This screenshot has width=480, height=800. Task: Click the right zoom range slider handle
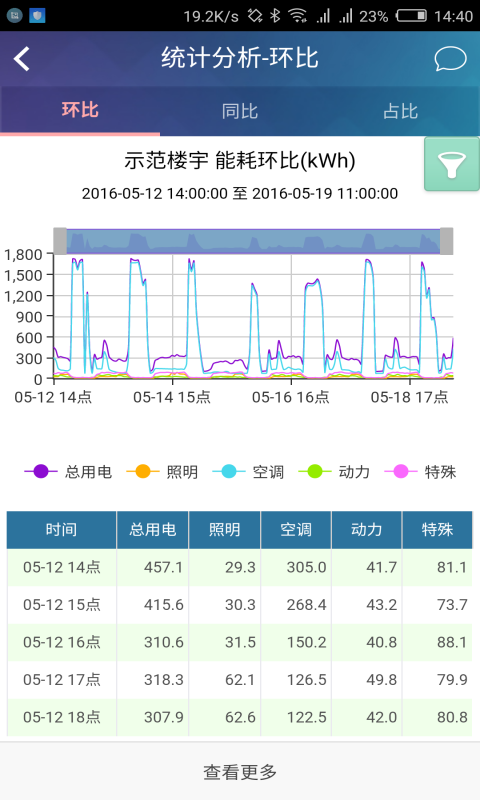point(446,241)
